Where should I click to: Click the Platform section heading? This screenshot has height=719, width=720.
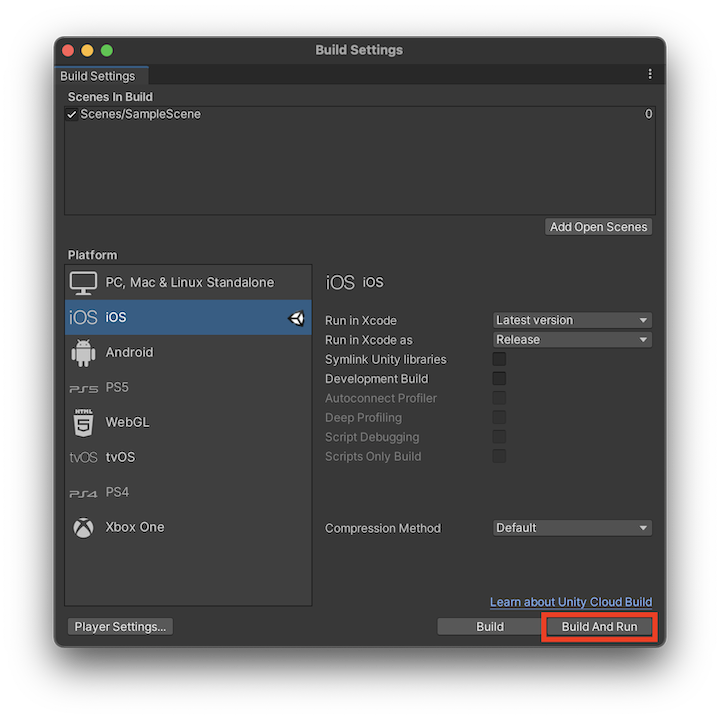(92, 255)
